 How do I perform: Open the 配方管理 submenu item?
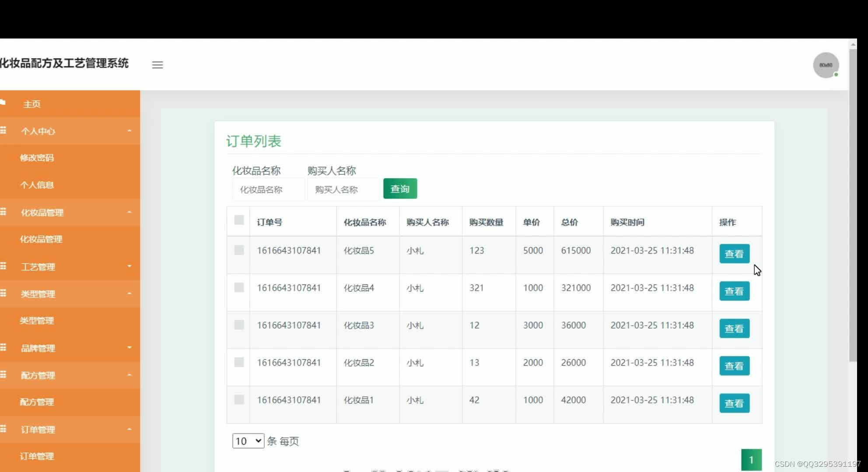point(37,402)
